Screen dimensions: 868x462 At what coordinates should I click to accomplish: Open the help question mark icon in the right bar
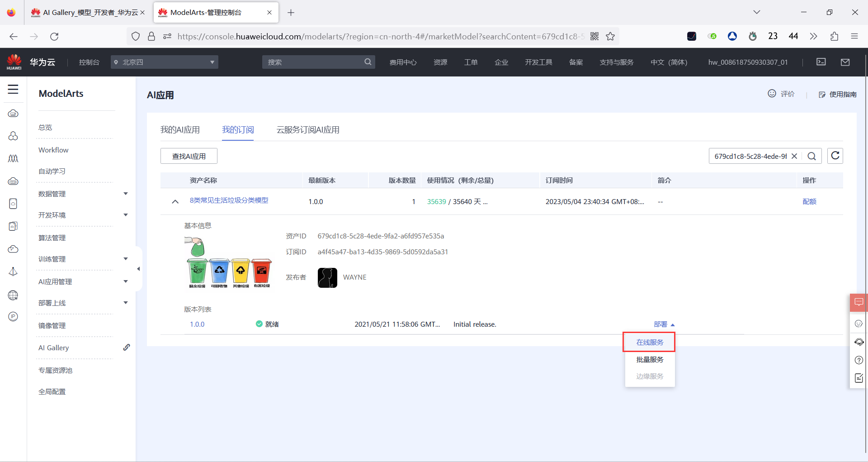[859, 360]
